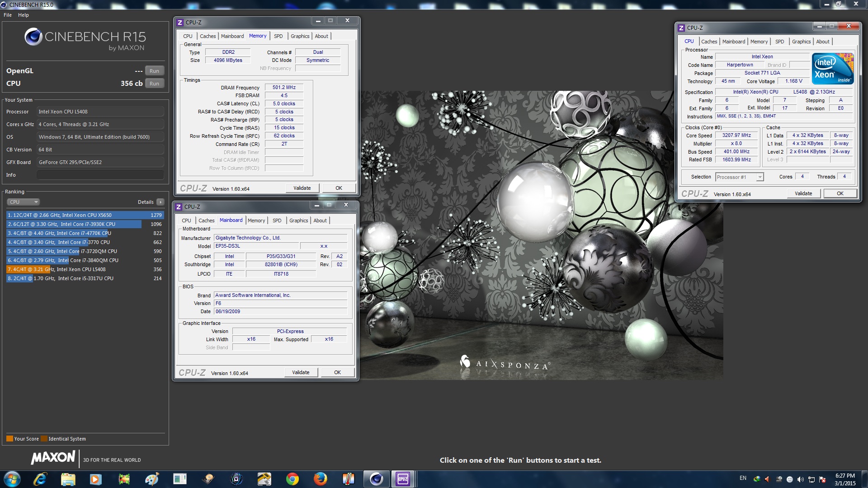The height and width of the screenshot is (488, 868).
Task: Click the Cinebench R15 logo sphere
Action: pyautogui.click(x=33, y=37)
